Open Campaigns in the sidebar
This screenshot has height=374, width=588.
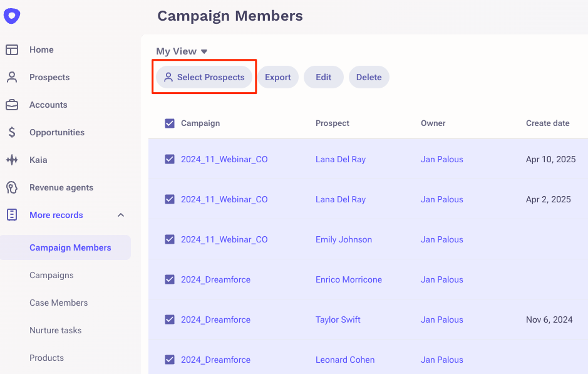tap(51, 276)
